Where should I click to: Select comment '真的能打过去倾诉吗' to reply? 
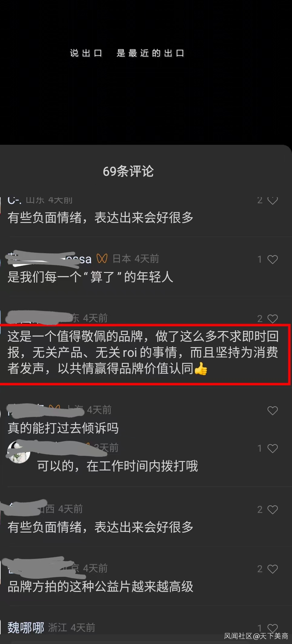[63, 428]
